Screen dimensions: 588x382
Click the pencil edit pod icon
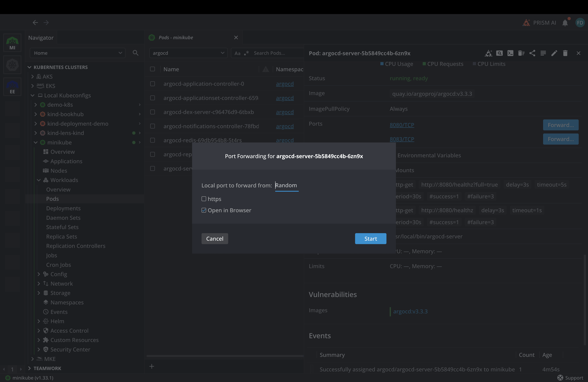(554, 53)
